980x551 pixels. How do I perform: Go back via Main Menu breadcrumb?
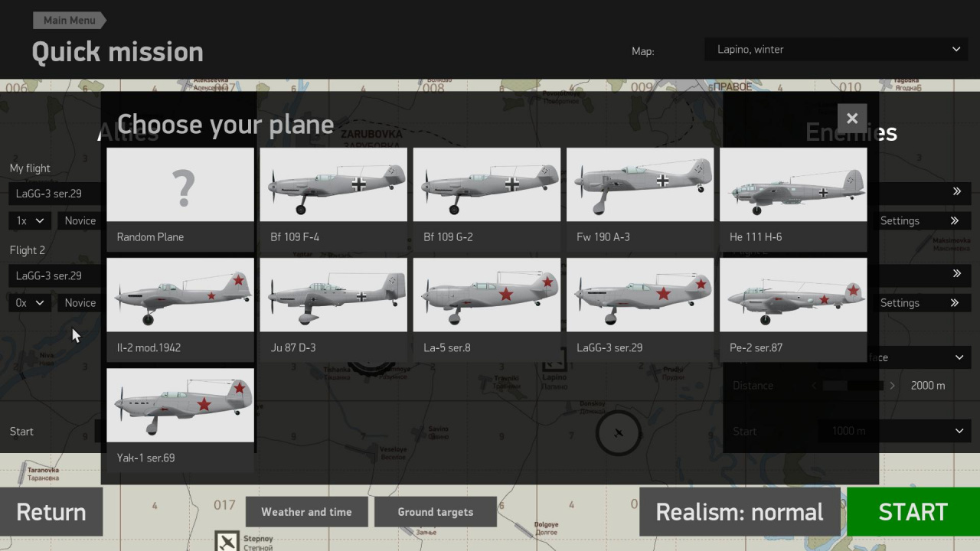click(x=69, y=20)
